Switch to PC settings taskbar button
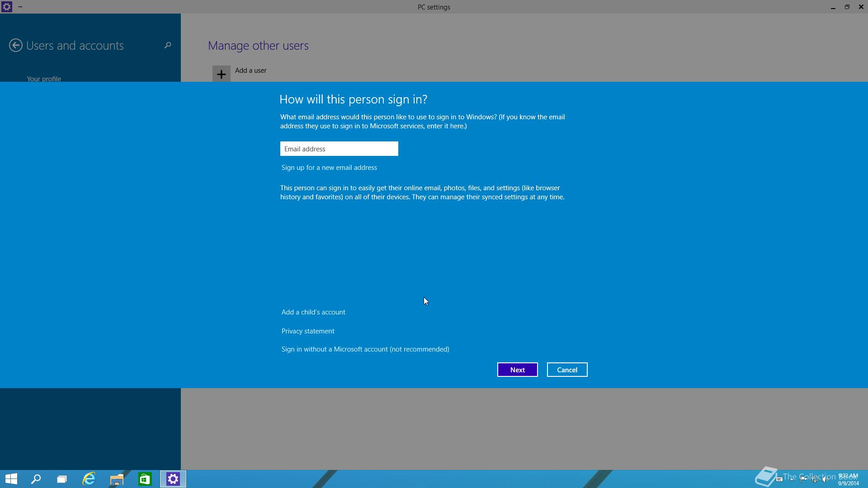The width and height of the screenshot is (868, 488). point(173,479)
